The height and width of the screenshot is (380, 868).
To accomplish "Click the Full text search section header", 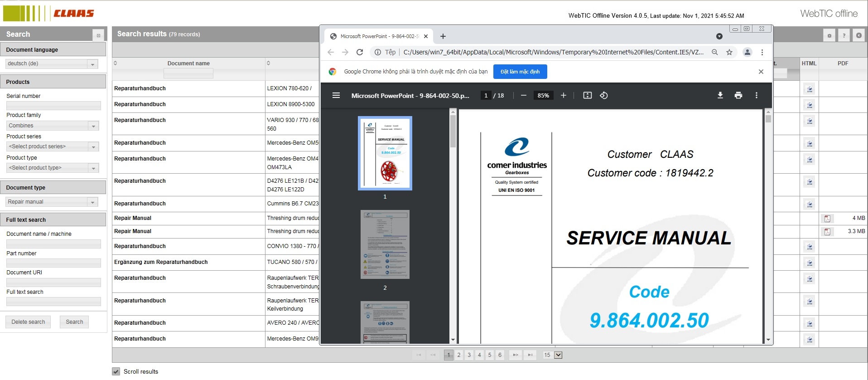I will click(x=53, y=219).
